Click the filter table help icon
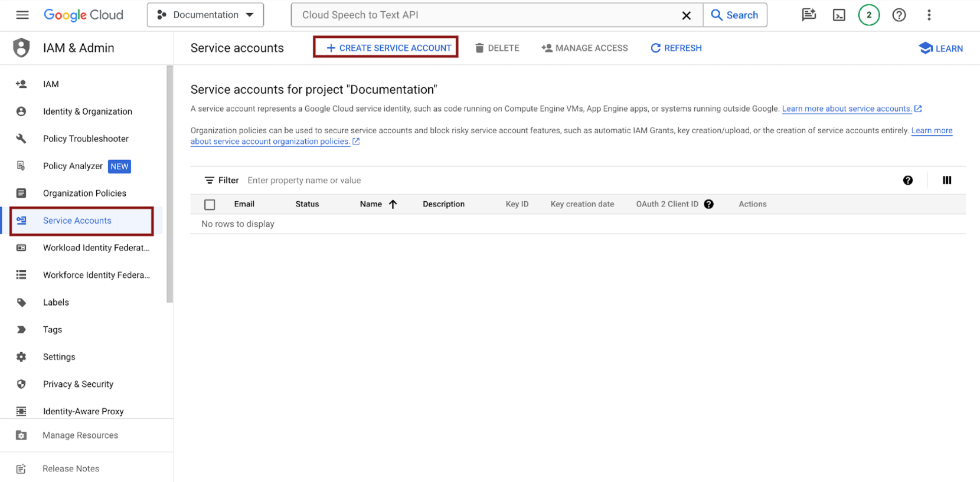 coord(907,181)
